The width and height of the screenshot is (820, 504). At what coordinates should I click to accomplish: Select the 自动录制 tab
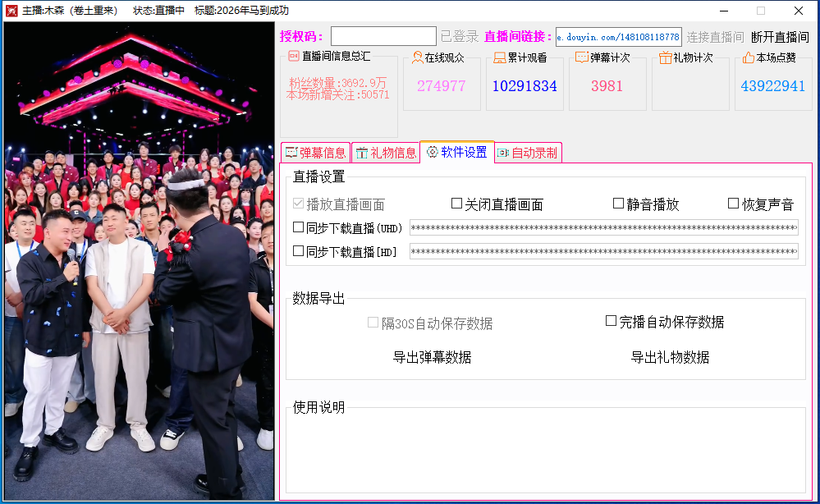[528, 153]
